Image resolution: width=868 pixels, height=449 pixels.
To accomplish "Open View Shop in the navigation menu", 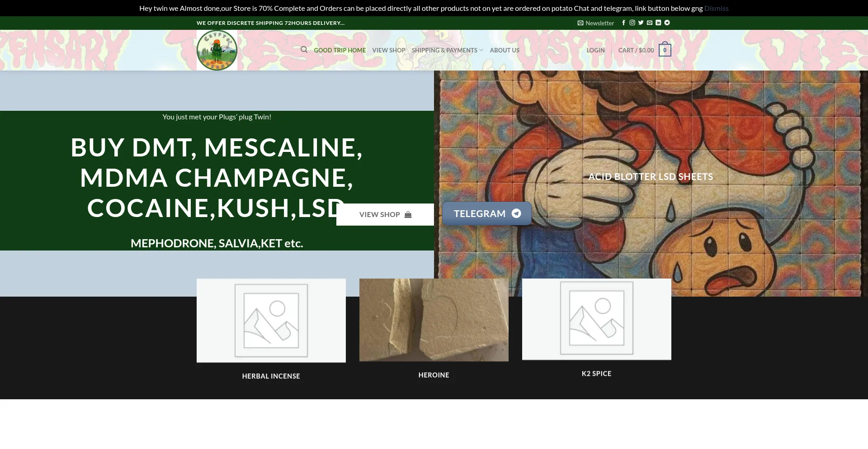I will point(389,50).
